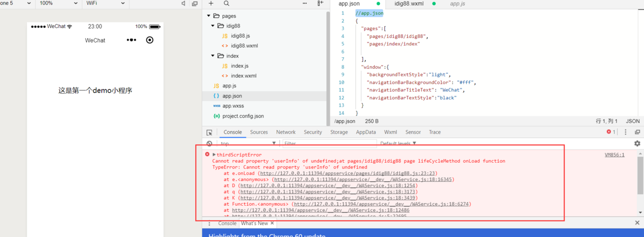Collapse the index folder
644x237 pixels.
click(213, 56)
